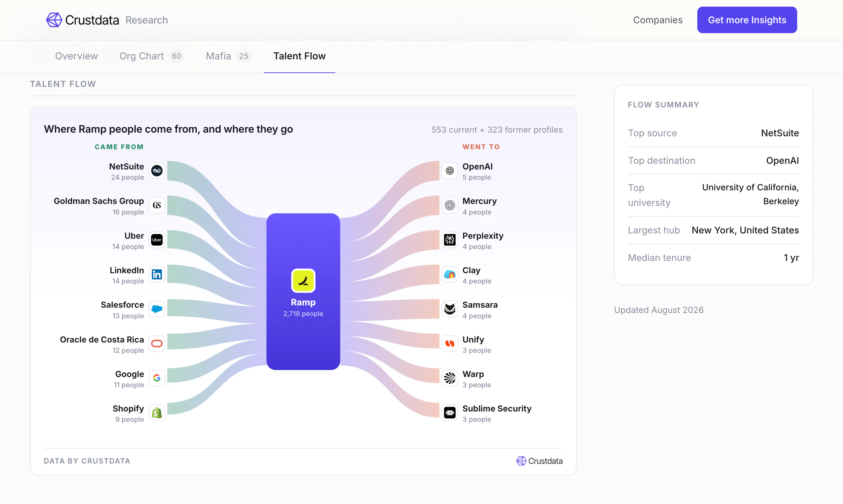Click the Oracle de Costa Rica label
Viewport: 843px width, 504px height.
(x=102, y=340)
